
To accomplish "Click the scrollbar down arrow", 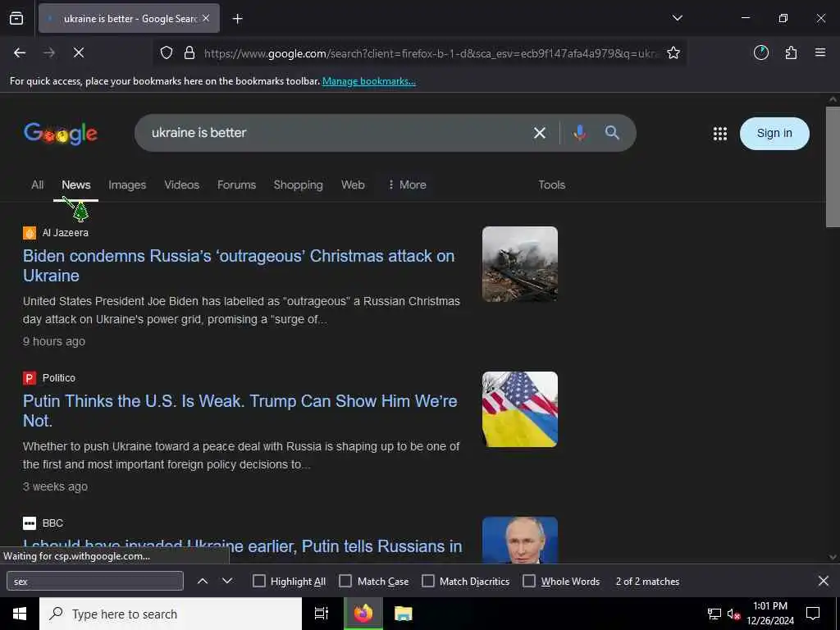I will [x=833, y=557].
